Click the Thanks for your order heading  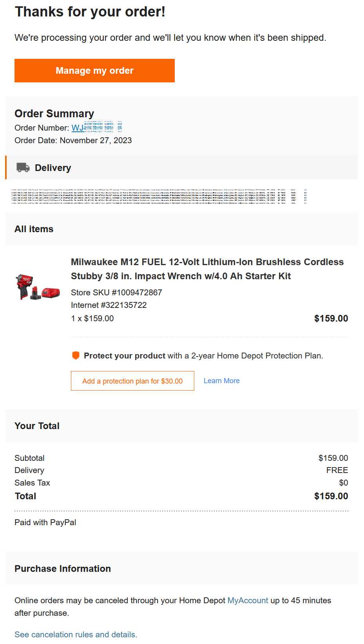[90, 12]
